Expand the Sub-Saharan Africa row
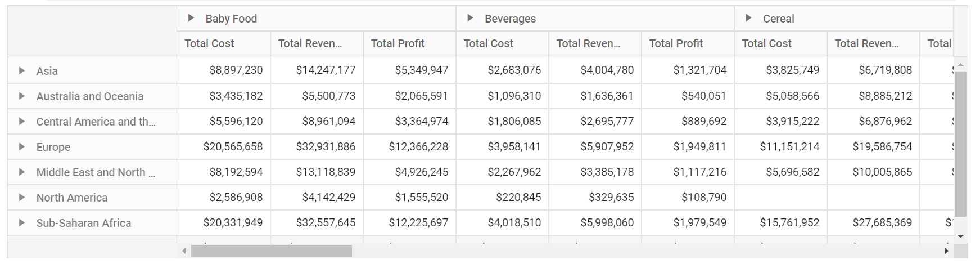This screenshot has height=268, width=980. point(21,223)
